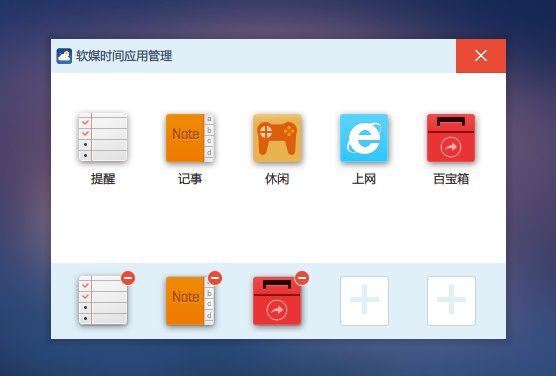Click the first empty plus slot in the bottom bar

[x=364, y=301]
